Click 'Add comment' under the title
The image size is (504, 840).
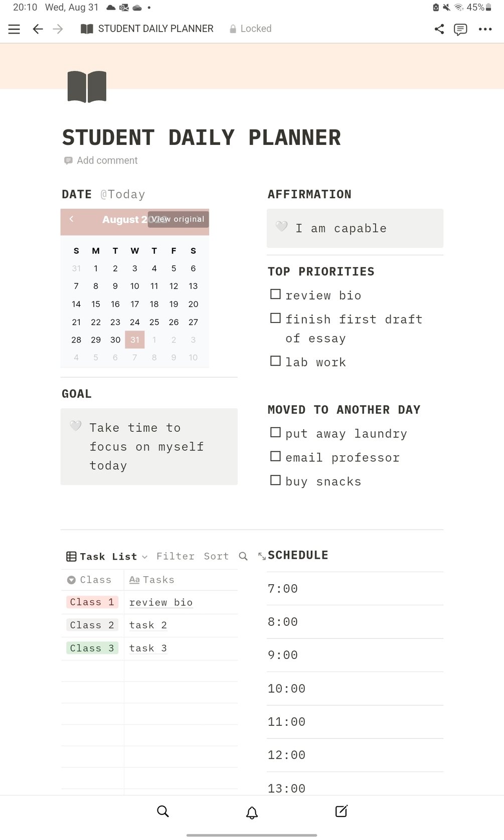click(x=107, y=160)
